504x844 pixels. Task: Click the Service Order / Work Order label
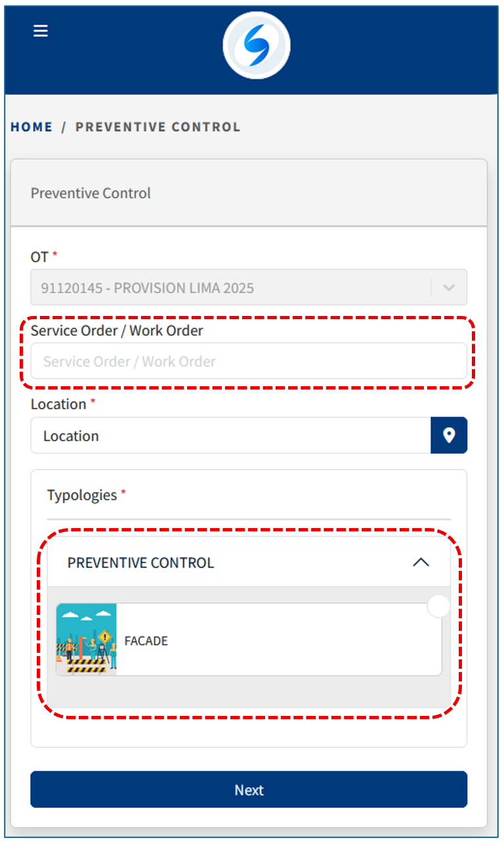117,330
